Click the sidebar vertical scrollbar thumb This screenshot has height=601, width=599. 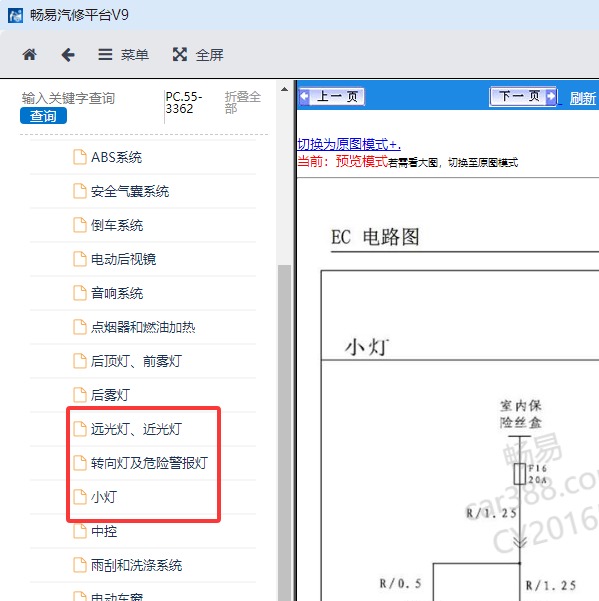[284, 433]
